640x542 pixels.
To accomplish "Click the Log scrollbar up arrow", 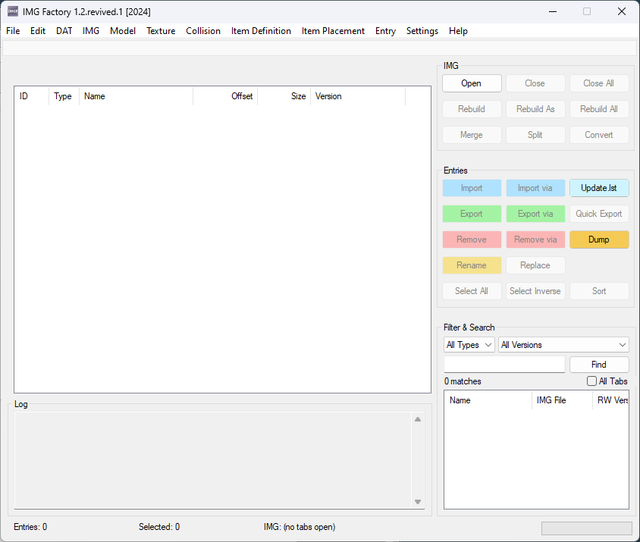I will click(x=418, y=420).
